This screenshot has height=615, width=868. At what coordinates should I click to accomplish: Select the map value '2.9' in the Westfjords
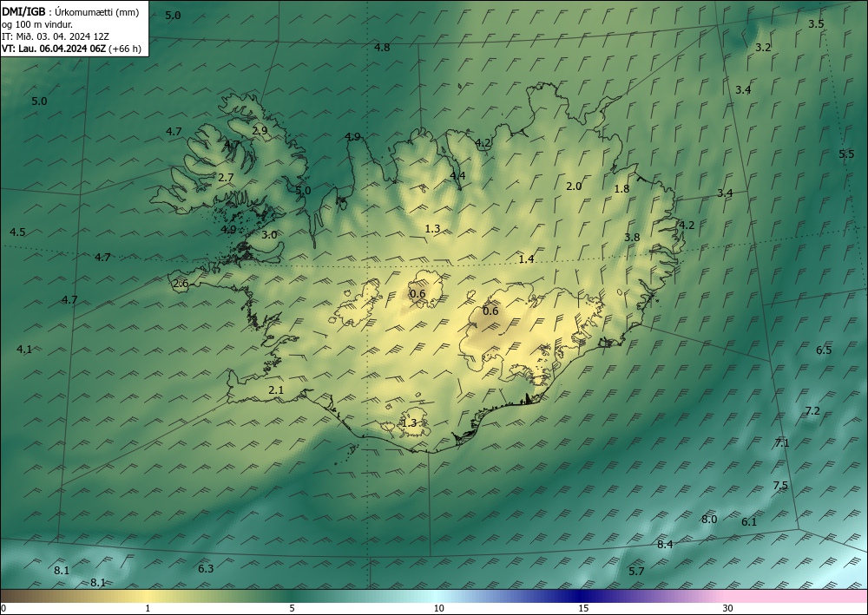260,130
